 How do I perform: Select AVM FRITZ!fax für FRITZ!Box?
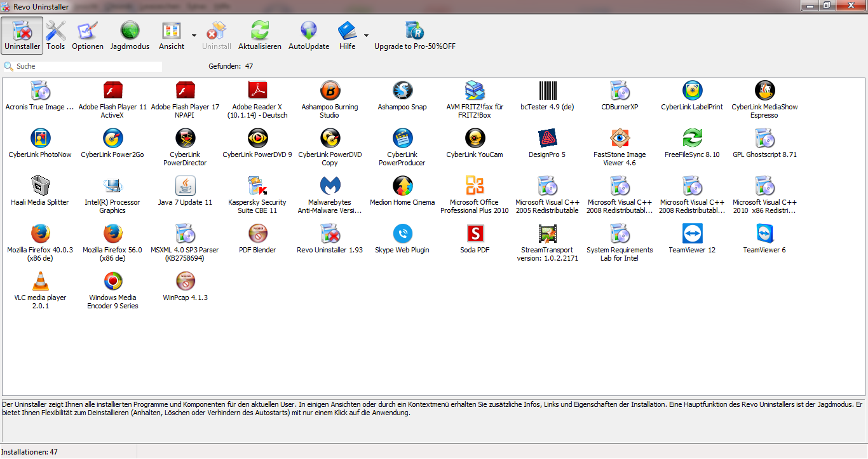(x=475, y=100)
